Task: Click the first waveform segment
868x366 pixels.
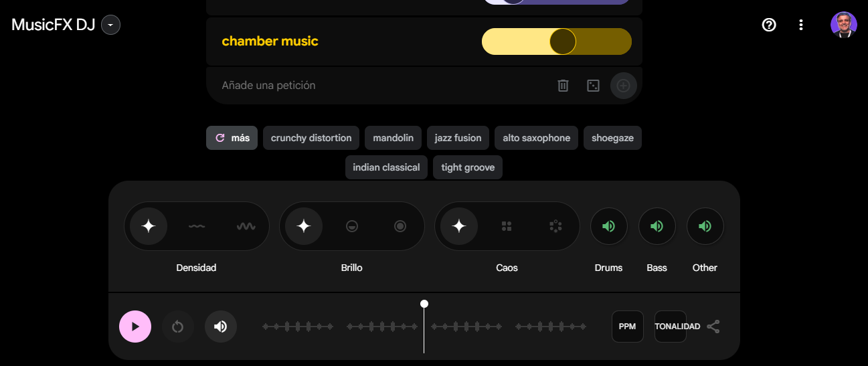Action: (x=298, y=327)
